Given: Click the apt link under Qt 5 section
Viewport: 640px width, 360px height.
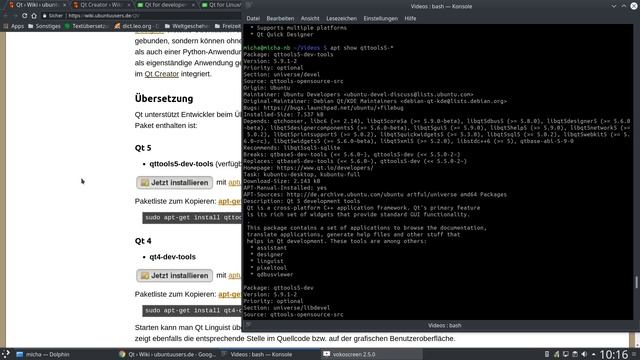Looking at the screenshot, I should 234,182.
